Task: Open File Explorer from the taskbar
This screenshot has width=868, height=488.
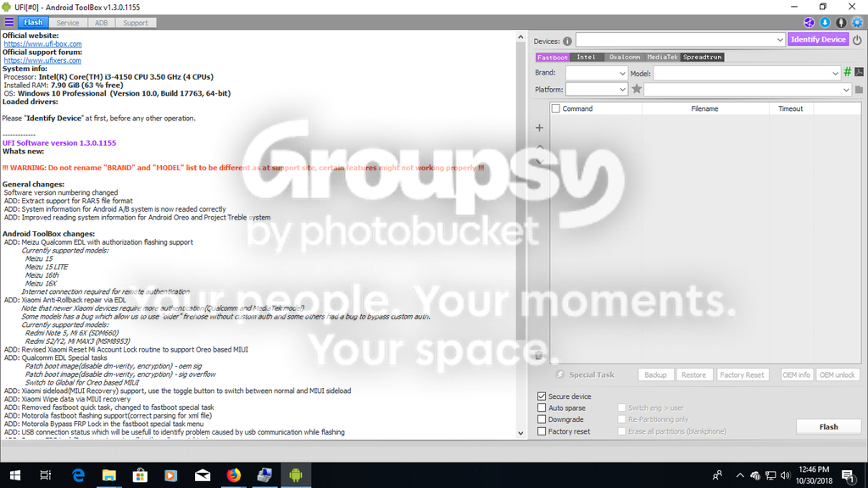Action: pos(109,474)
